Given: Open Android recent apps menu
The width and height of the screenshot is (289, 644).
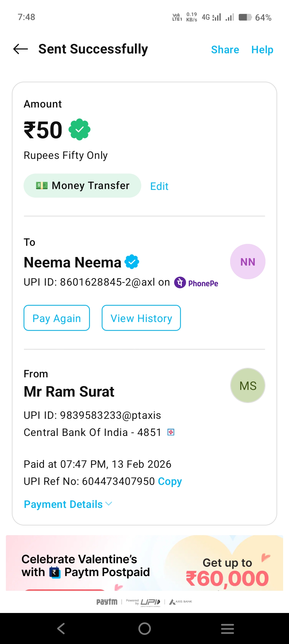Looking at the screenshot, I should 227,628.
